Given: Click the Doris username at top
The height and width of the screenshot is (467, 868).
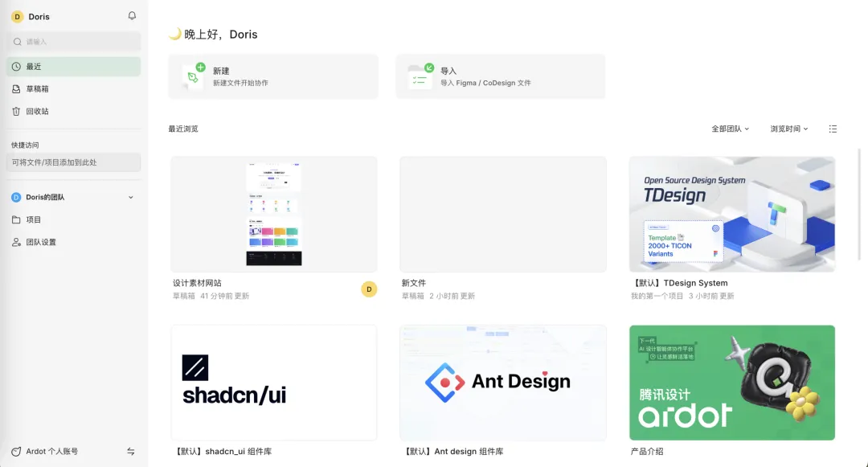Looking at the screenshot, I should pos(39,17).
